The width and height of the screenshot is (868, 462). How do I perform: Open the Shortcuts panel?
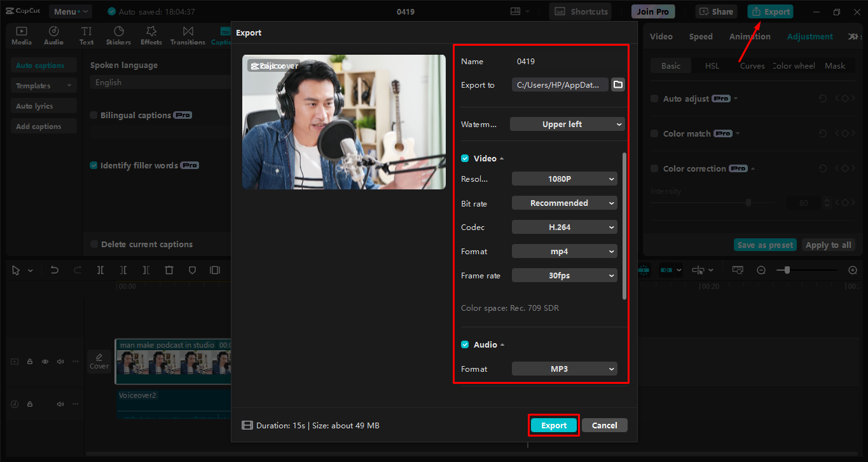point(580,11)
